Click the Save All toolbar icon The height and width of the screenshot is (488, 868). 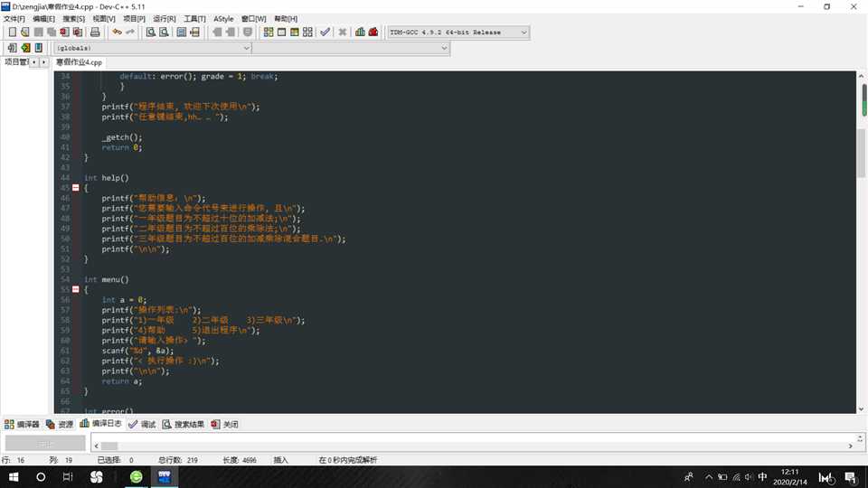click(x=52, y=33)
